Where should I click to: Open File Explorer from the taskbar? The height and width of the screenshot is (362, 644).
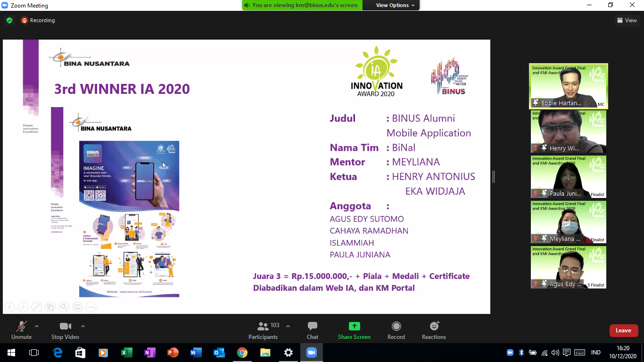click(x=265, y=353)
